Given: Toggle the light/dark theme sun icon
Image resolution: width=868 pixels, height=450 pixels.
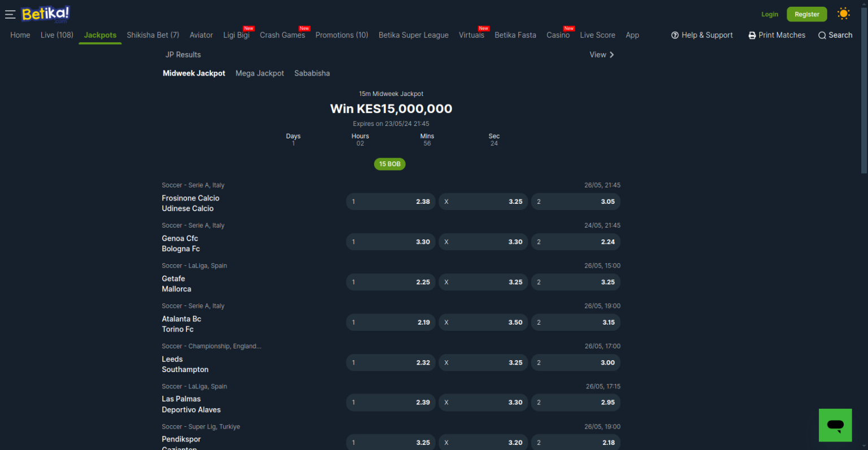Looking at the screenshot, I should 843,13.
